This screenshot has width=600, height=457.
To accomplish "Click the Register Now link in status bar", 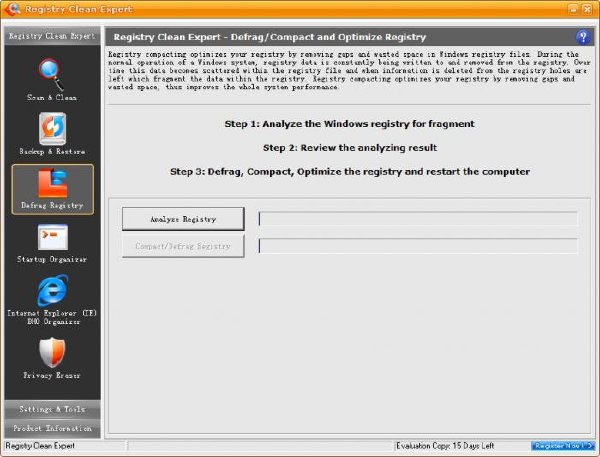I will click(562, 446).
